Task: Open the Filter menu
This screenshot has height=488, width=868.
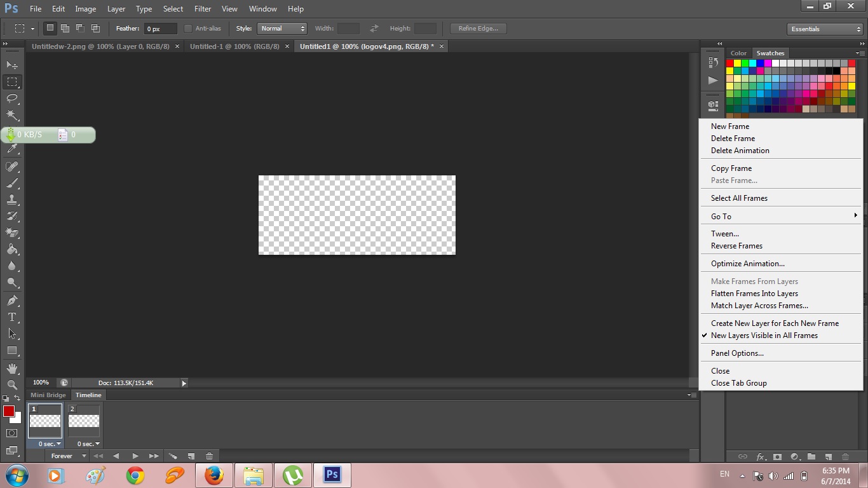Action: [203, 9]
